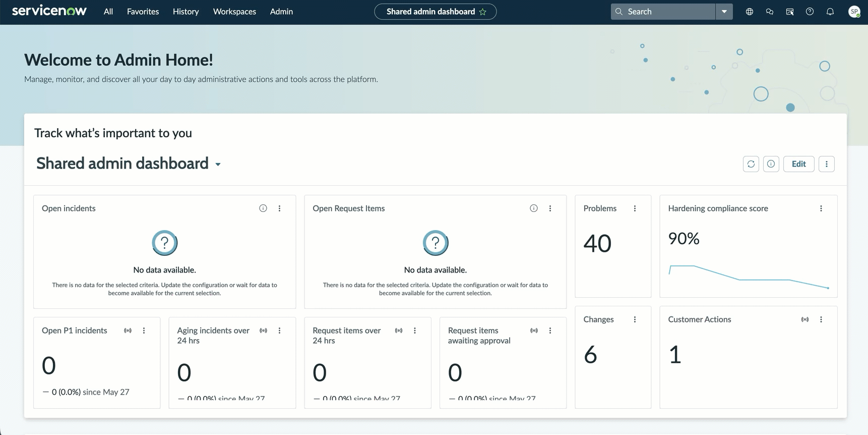Toggle real-time icon on Aging incidents over 24 hrs
Viewport: 868px width, 435px height.
(x=264, y=331)
